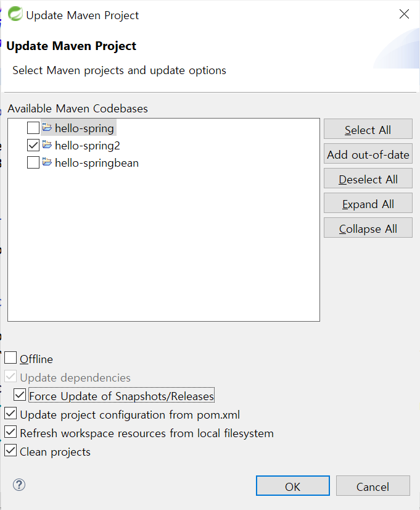
Task: Confirm the update with the OK button
Action: [293, 486]
